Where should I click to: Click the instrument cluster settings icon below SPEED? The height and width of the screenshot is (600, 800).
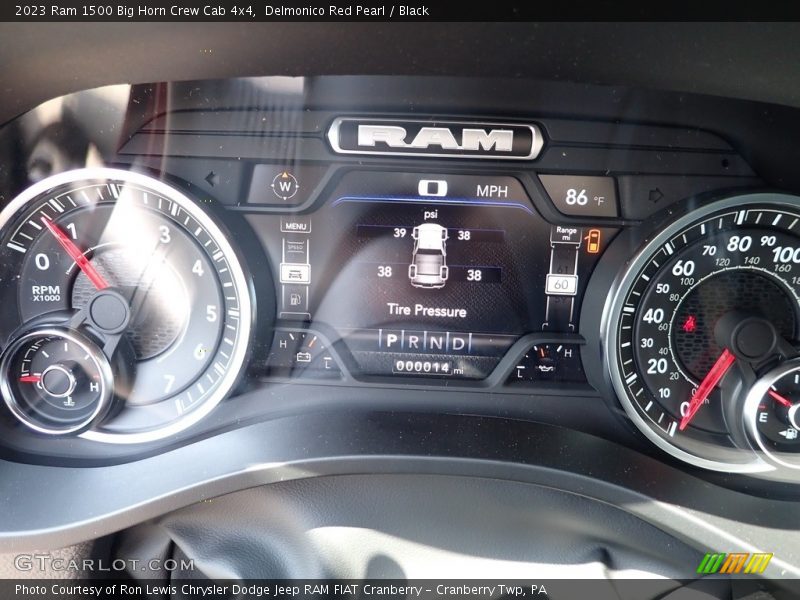[295, 271]
